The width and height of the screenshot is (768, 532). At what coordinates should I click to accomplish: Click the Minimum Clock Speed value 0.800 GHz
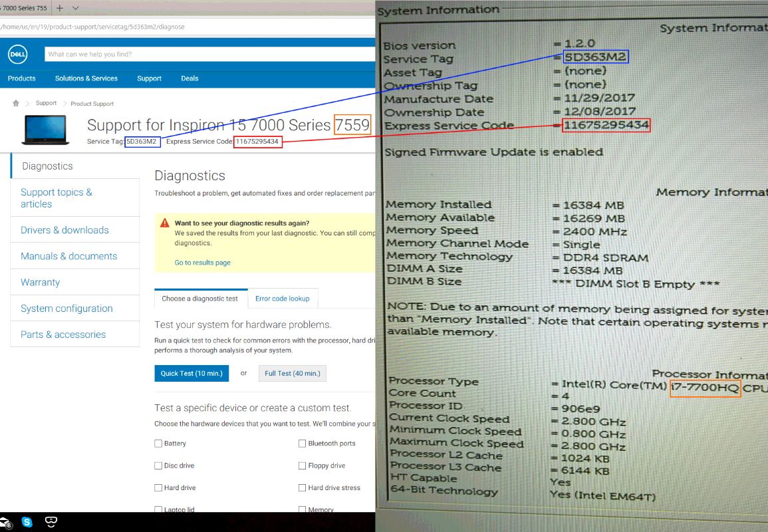tap(593, 434)
